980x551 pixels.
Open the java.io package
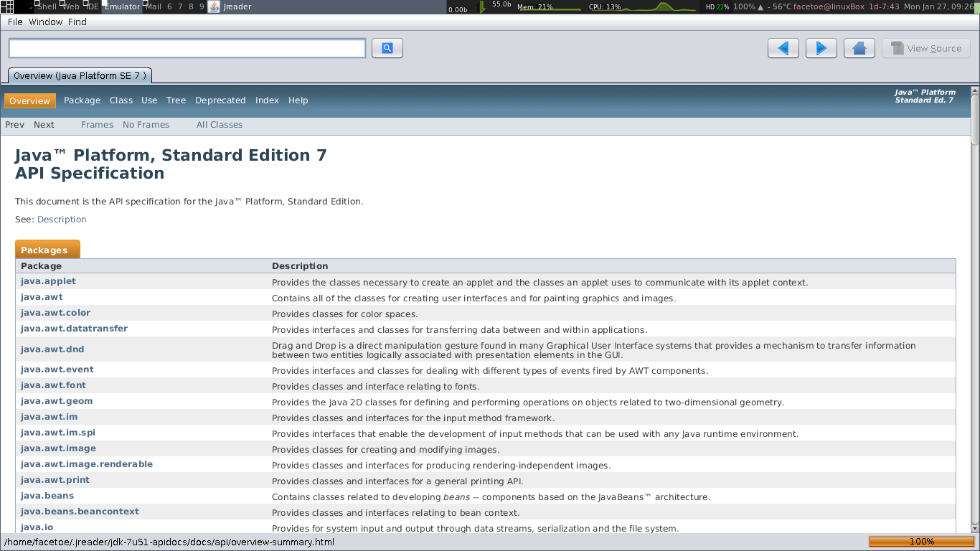coord(37,527)
